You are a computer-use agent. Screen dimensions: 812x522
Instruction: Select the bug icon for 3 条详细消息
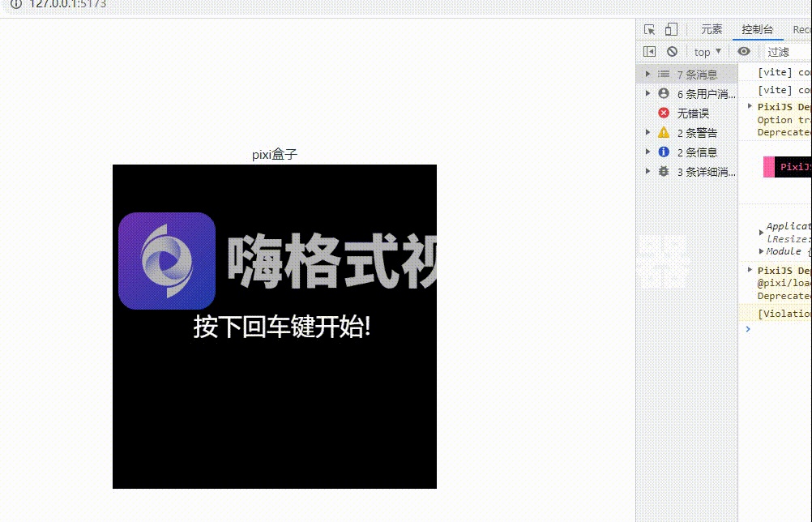pos(664,171)
